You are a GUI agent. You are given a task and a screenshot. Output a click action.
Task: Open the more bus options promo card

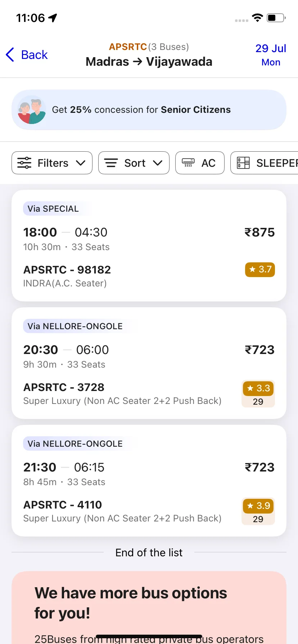click(x=149, y=607)
